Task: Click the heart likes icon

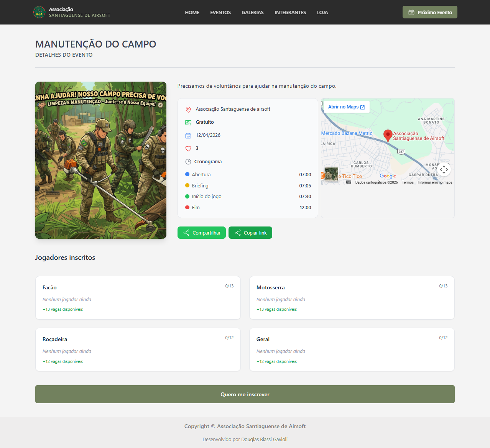Action: point(188,149)
